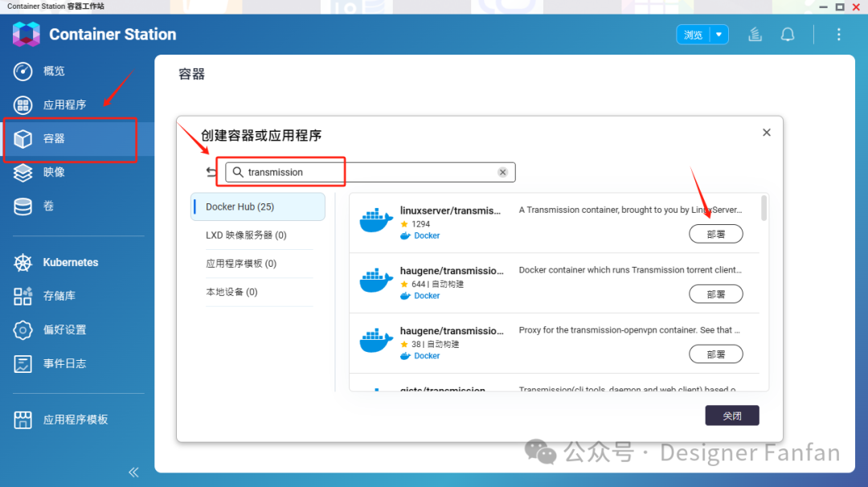
Task: Open the 应用程序 applications sidebar icon
Action: tap(23, 105)
